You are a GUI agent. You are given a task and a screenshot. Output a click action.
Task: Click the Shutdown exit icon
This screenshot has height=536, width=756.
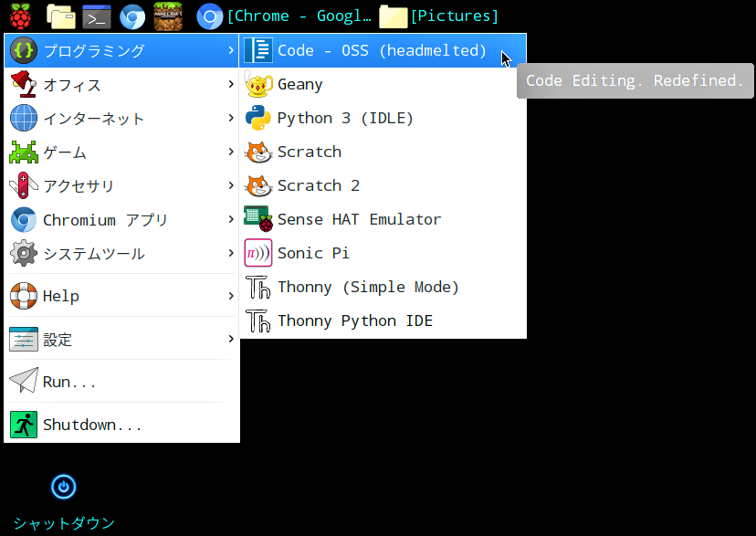[23, 425]
